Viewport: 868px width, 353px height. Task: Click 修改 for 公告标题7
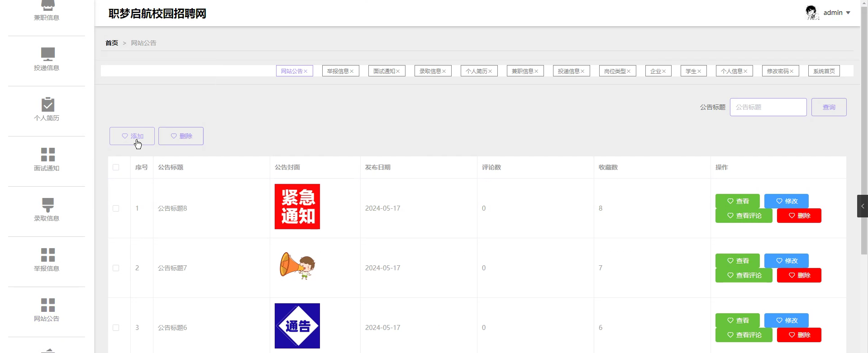[x=787, y=261]
